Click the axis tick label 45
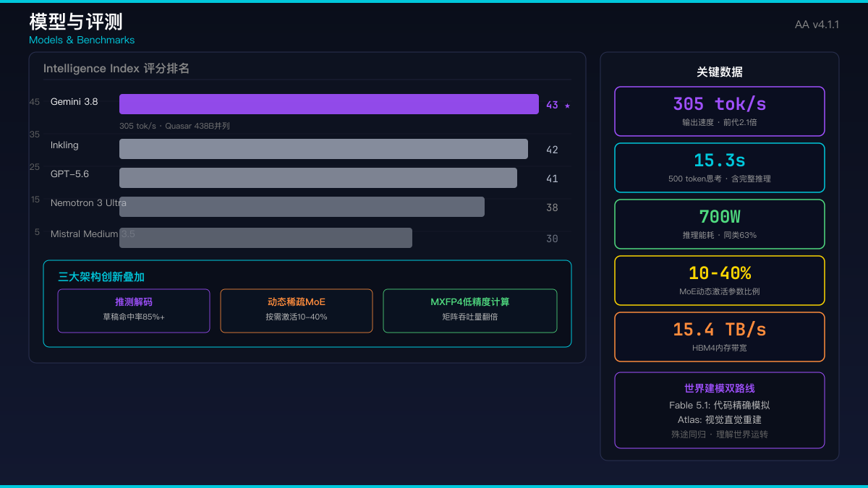Image resolution: width=868 pixels, height=488 pixels. click(x=35, y=102)
